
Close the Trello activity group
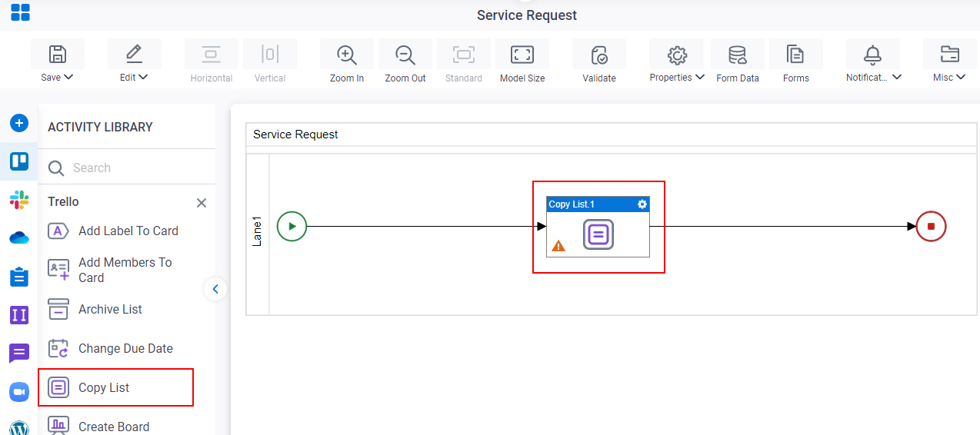(x=202, y=203)
